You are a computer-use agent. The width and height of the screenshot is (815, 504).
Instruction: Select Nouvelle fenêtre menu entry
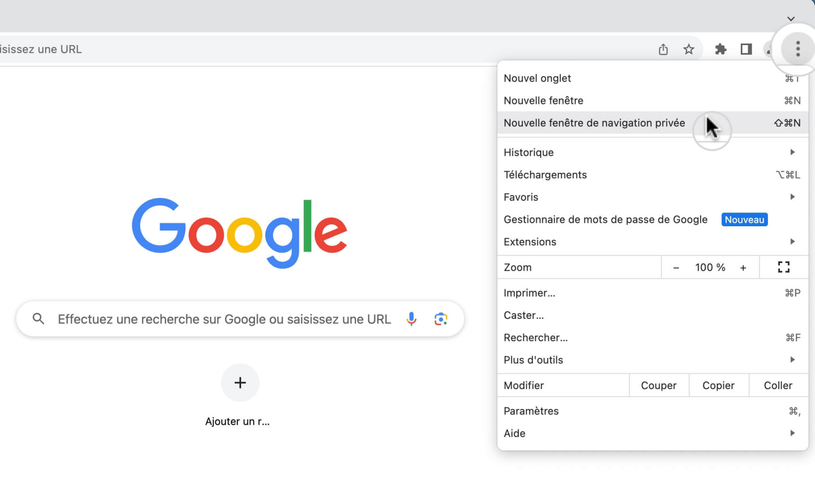point(653,101)
